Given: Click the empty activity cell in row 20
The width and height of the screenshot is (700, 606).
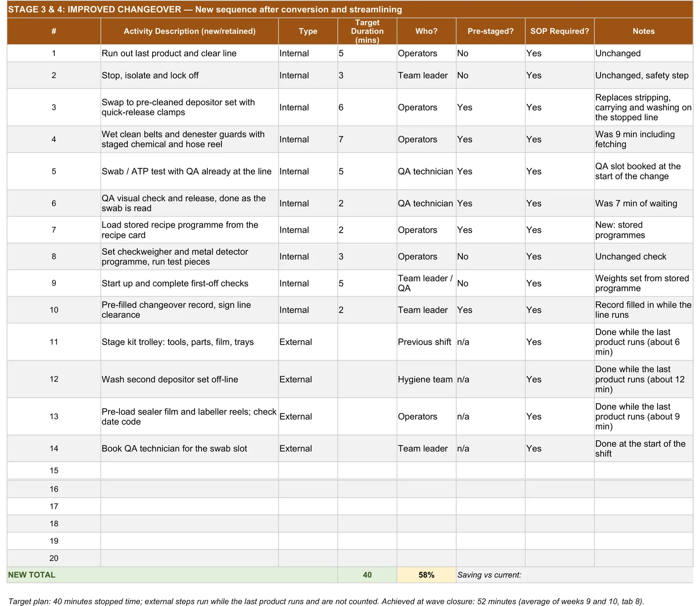Looking at the screenshot, I should tap(189, 558).
